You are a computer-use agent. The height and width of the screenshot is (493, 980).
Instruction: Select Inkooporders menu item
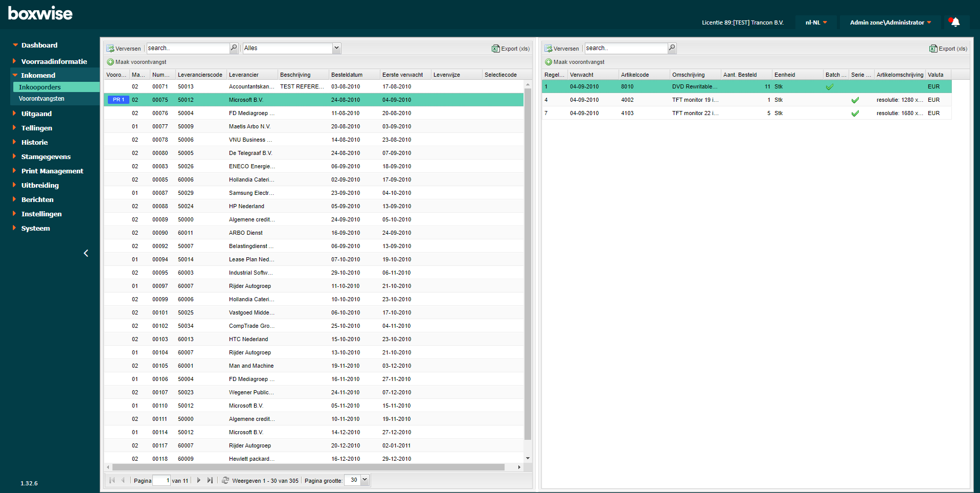[56, 87]
